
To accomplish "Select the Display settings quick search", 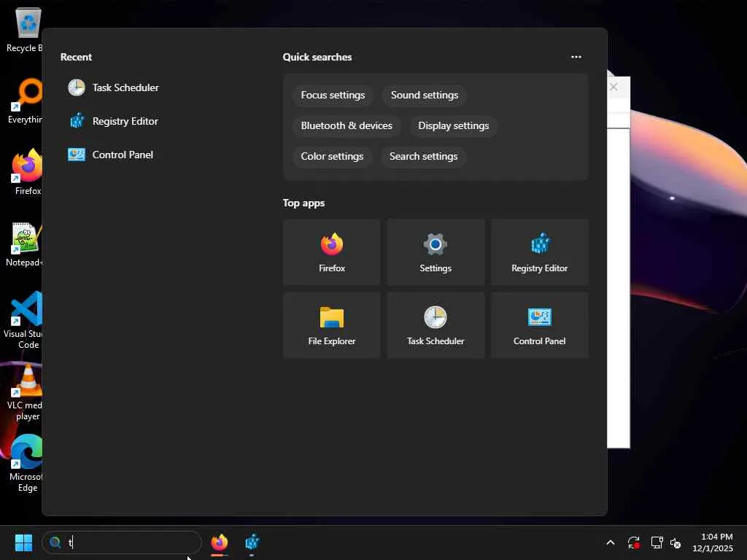I will point(454,125).
